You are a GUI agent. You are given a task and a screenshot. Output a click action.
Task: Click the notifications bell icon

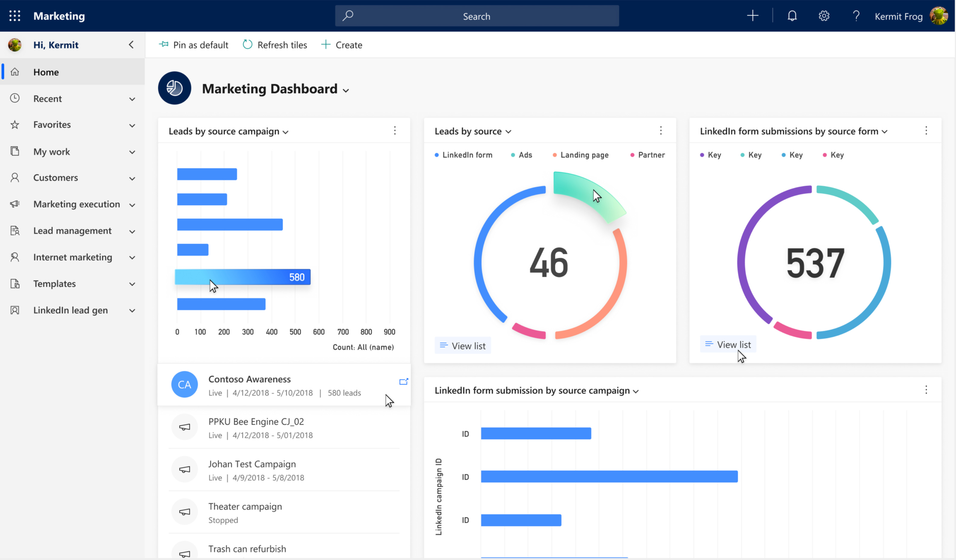click(792, 16)
